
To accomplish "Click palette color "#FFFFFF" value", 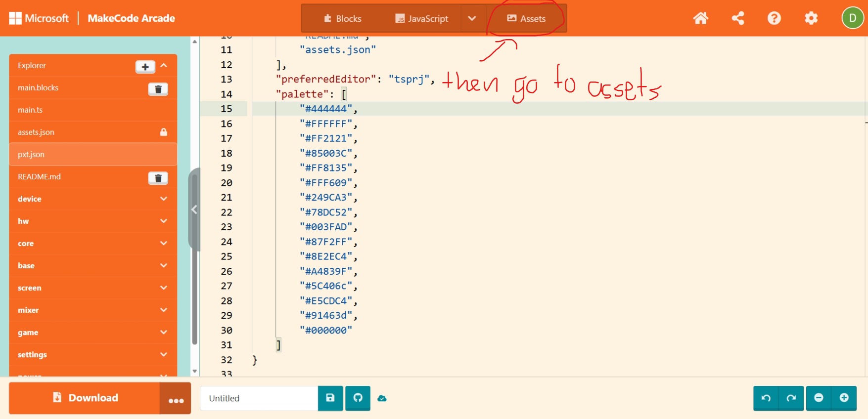I will click(x=326, y=124).
